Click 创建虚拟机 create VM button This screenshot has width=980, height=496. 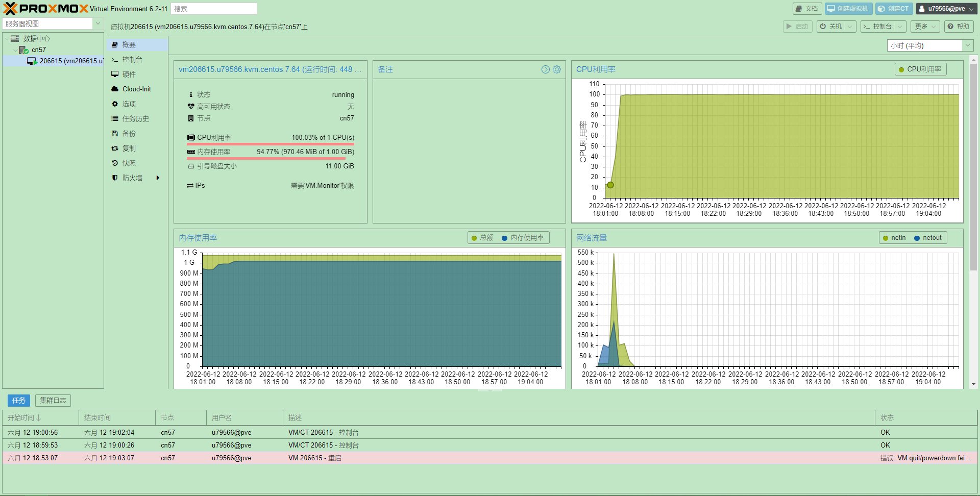(848, 9)
